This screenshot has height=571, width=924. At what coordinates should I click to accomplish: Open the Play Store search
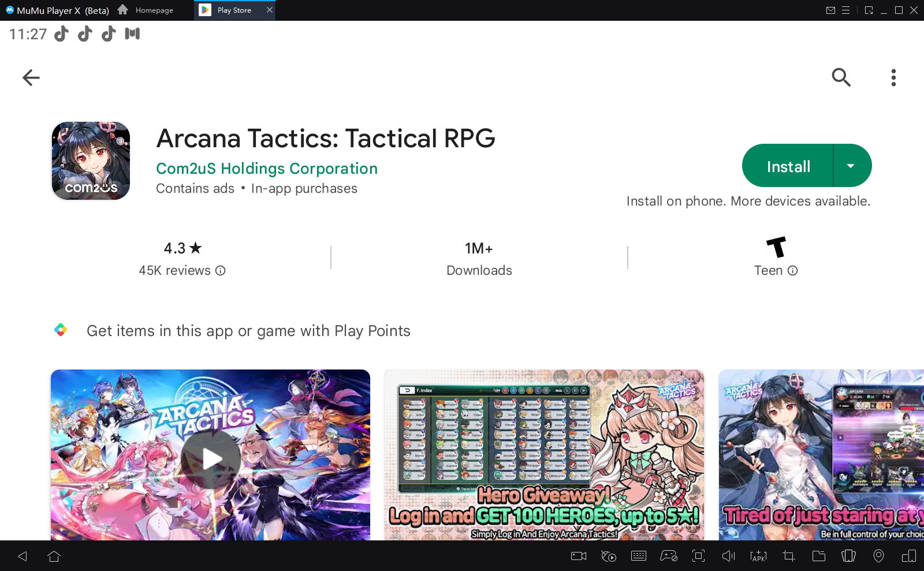click(841, 77)
